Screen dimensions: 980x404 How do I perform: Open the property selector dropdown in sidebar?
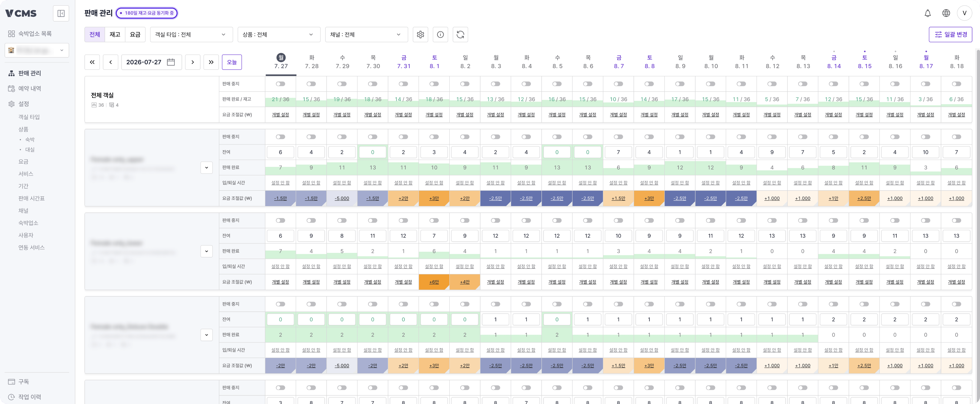(37, 50)
